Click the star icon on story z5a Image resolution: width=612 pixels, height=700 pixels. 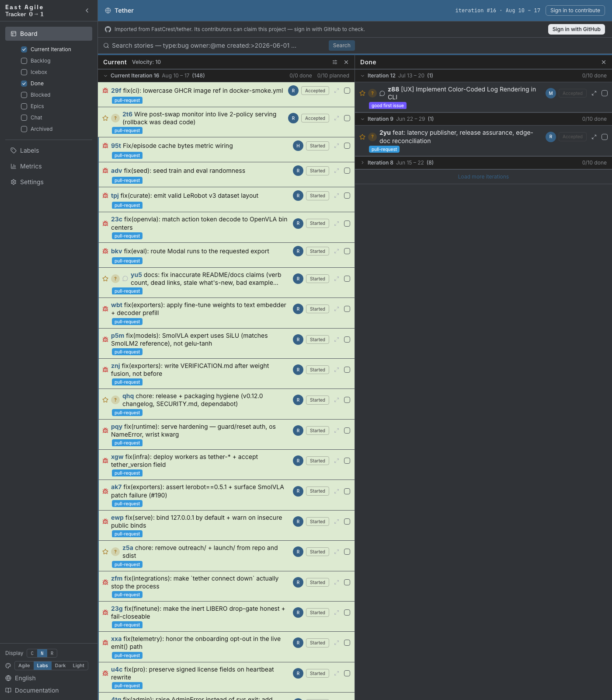click(105, 552)
